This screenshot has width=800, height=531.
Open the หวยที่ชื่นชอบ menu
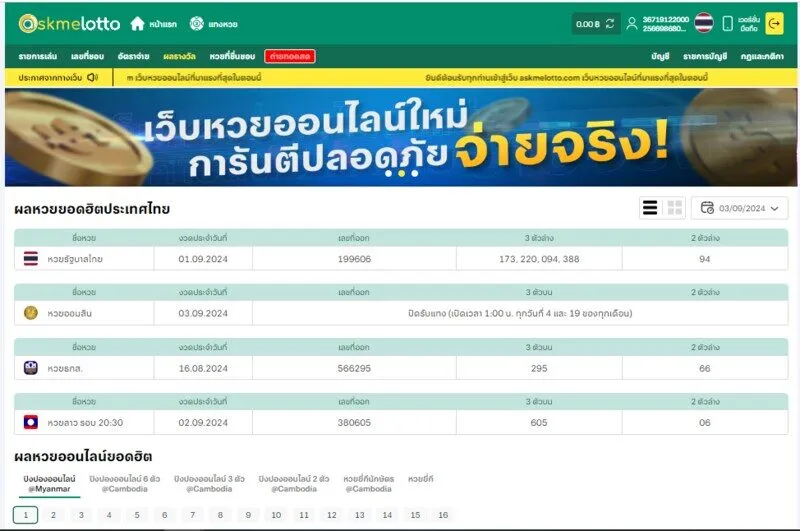coord(232,56)
